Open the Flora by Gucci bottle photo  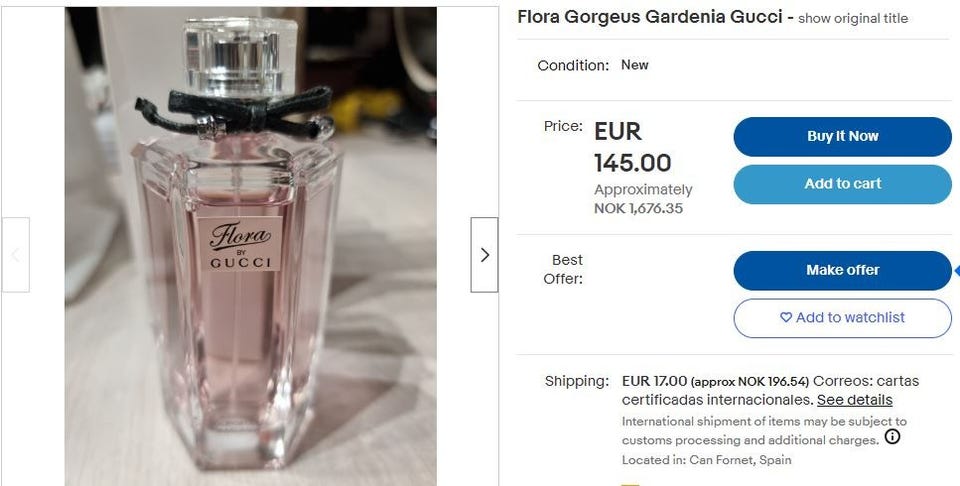(251, 247)
